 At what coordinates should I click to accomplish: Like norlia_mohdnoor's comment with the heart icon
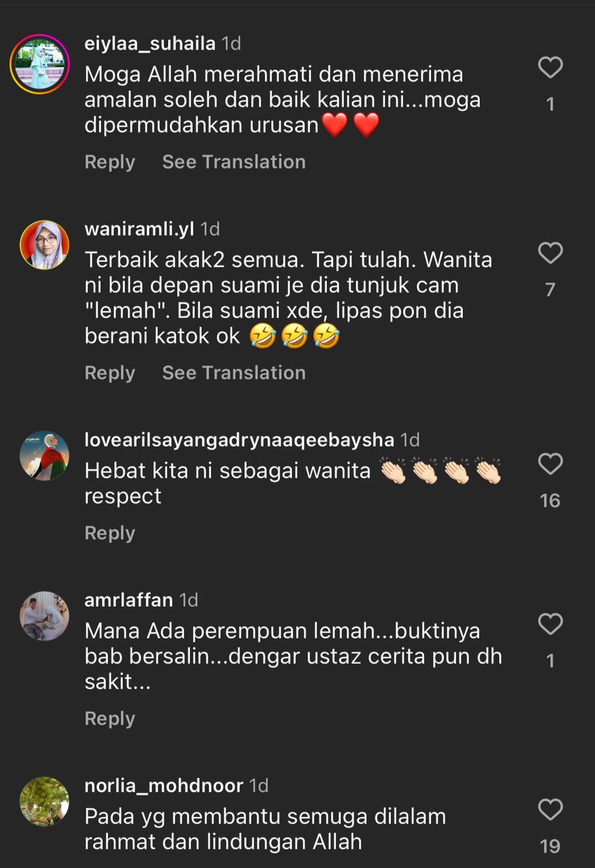coord(550,810)
